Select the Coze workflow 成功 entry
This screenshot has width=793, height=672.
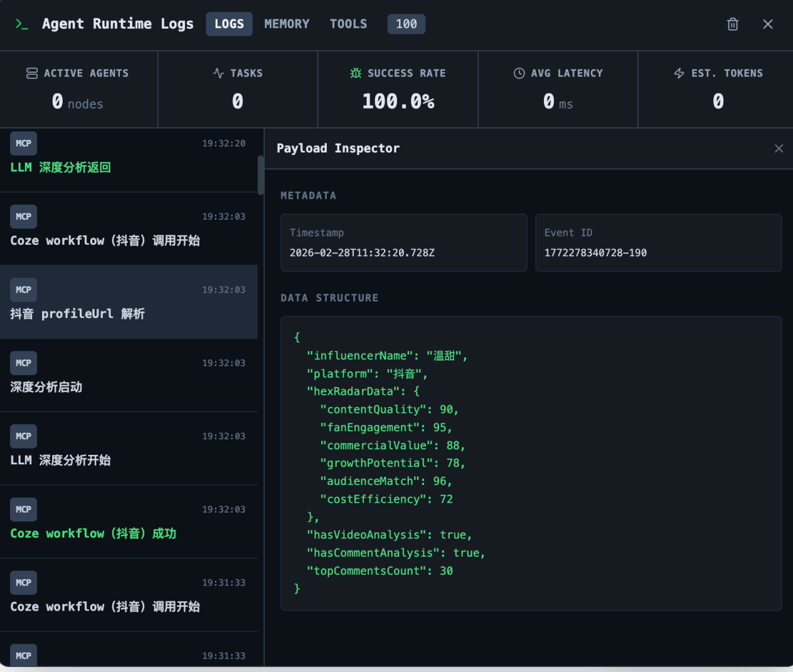click(x=129, y=521)
